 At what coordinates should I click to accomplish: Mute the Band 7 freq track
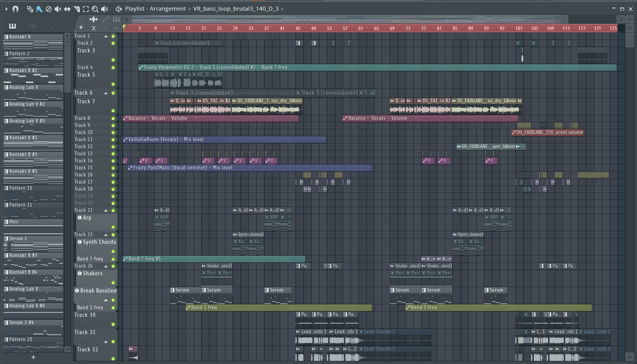tap(113, 259)
